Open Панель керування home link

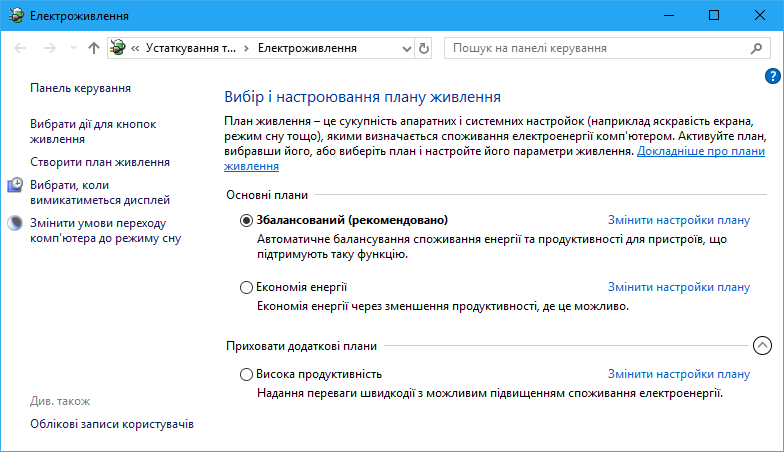pyautogui.click(x=80, y=88)
